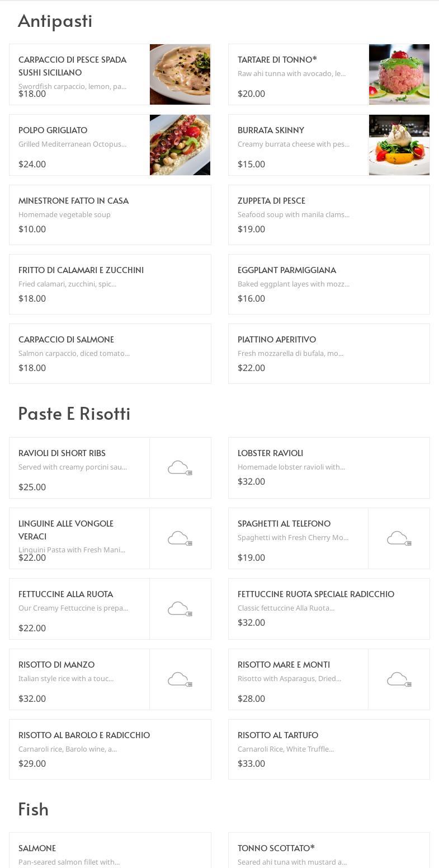Open the Tartare di Tonno photo

tap(399, 74)
